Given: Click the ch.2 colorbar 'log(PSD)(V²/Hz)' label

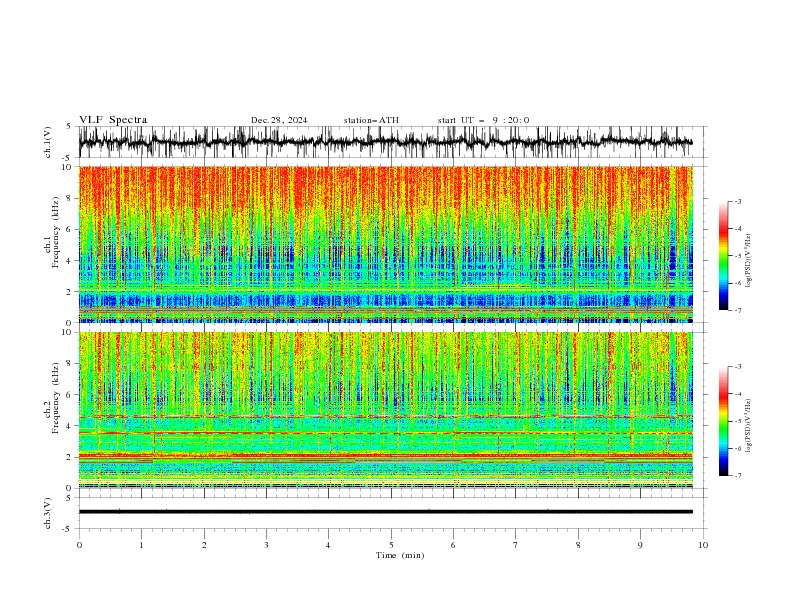Looking at the screenshot, I should 749,425.
